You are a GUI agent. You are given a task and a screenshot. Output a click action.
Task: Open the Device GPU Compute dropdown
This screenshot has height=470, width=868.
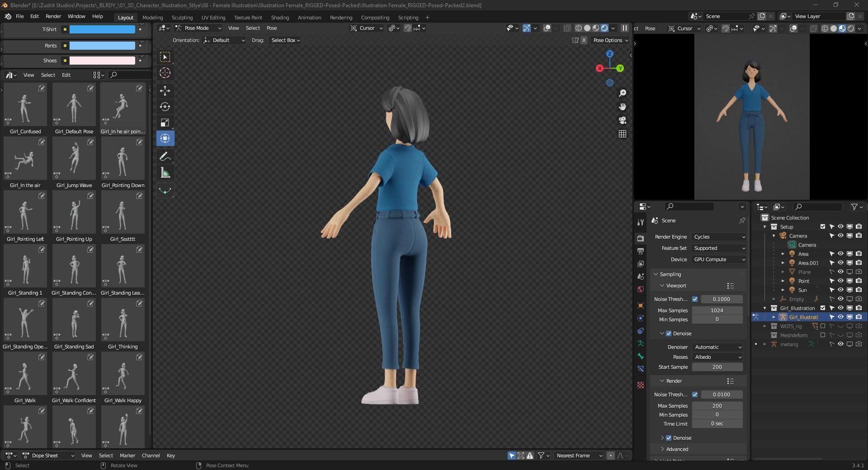[719, 259]
